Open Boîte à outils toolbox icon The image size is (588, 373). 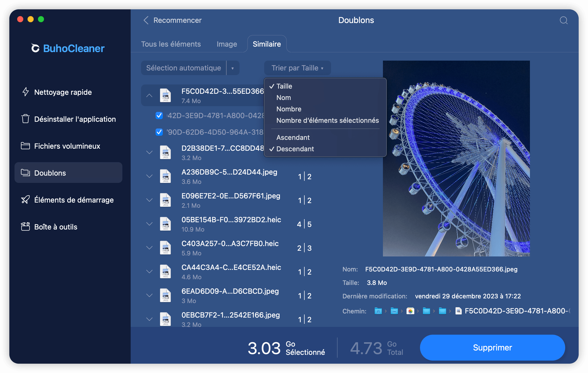(x=25, y=227)
